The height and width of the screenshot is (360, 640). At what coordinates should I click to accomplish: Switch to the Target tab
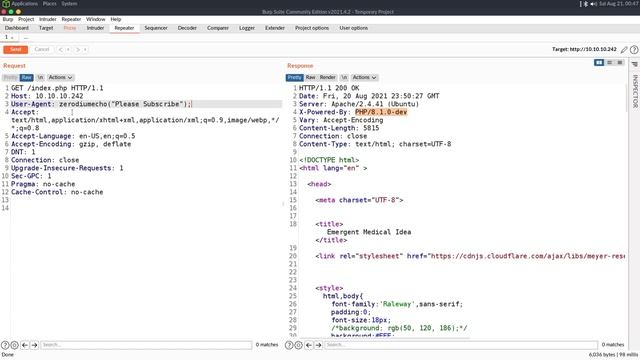point(46,28)
